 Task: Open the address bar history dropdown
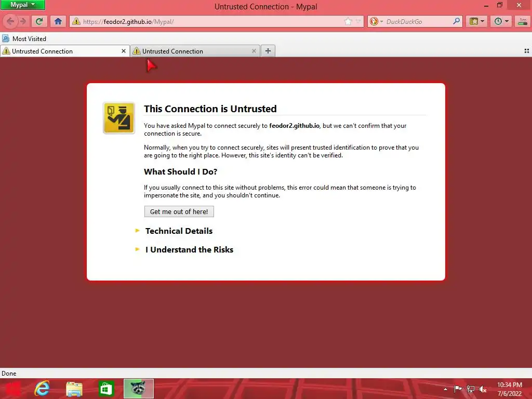tap(358, 22)
